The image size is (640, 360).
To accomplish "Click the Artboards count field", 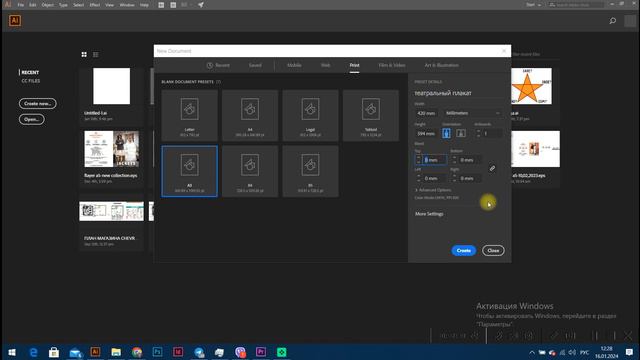I will point(492,133).
